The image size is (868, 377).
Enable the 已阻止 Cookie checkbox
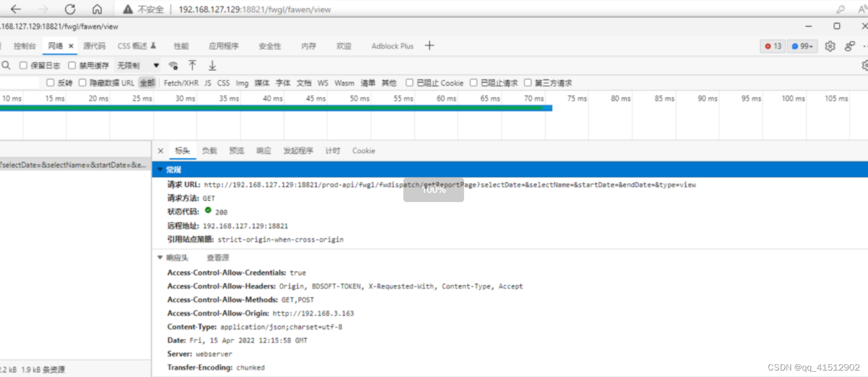409,83
